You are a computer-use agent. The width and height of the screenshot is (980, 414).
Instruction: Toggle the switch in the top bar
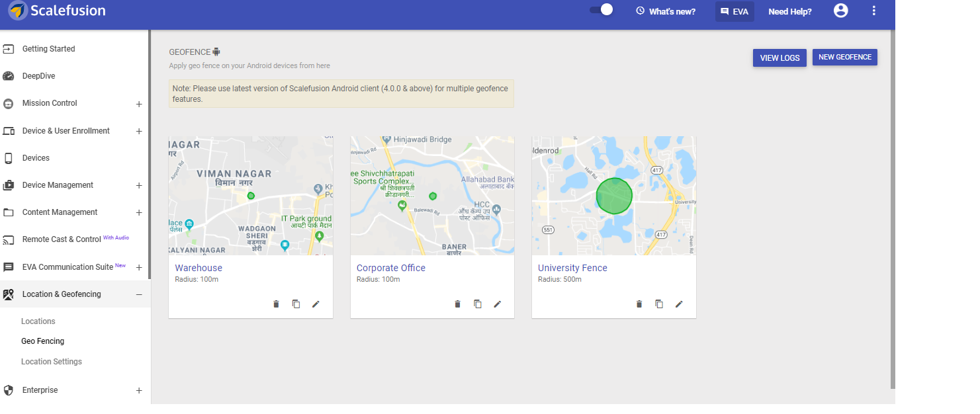coord(601,10)
